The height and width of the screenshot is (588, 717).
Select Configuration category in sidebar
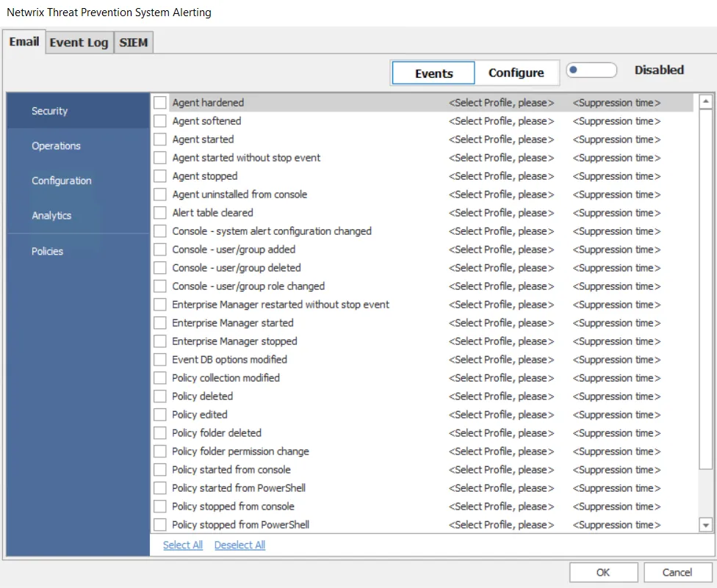click(x=78, y=181)
